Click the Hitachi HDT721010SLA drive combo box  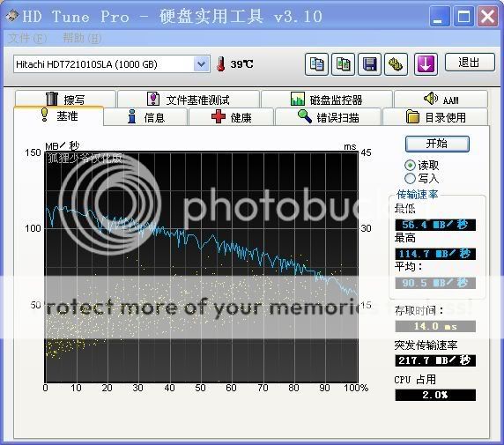click(112, 64)
